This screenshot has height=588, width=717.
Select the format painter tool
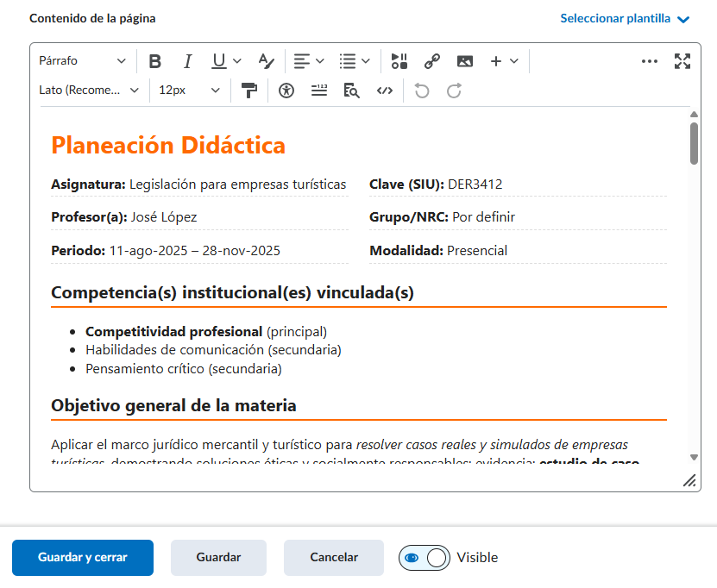[249, 91]
